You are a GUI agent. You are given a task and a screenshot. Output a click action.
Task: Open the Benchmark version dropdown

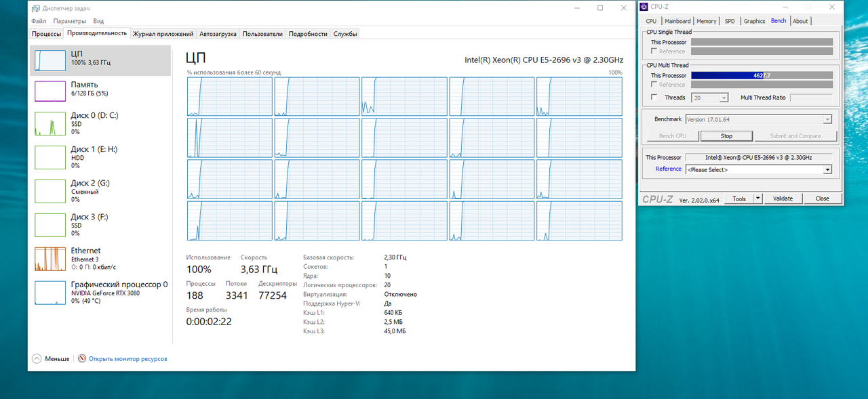pyautogui.click(x=758, y=119)
